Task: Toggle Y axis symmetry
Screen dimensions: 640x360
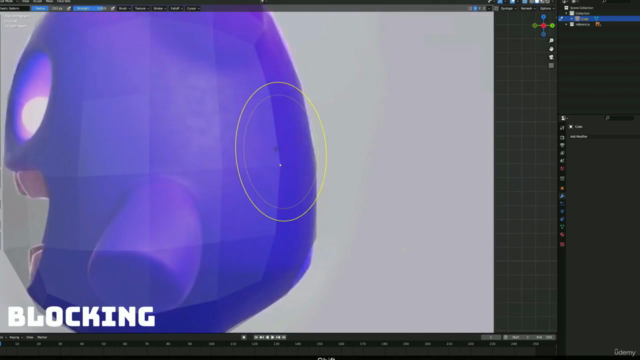Action: pos(480,8)
